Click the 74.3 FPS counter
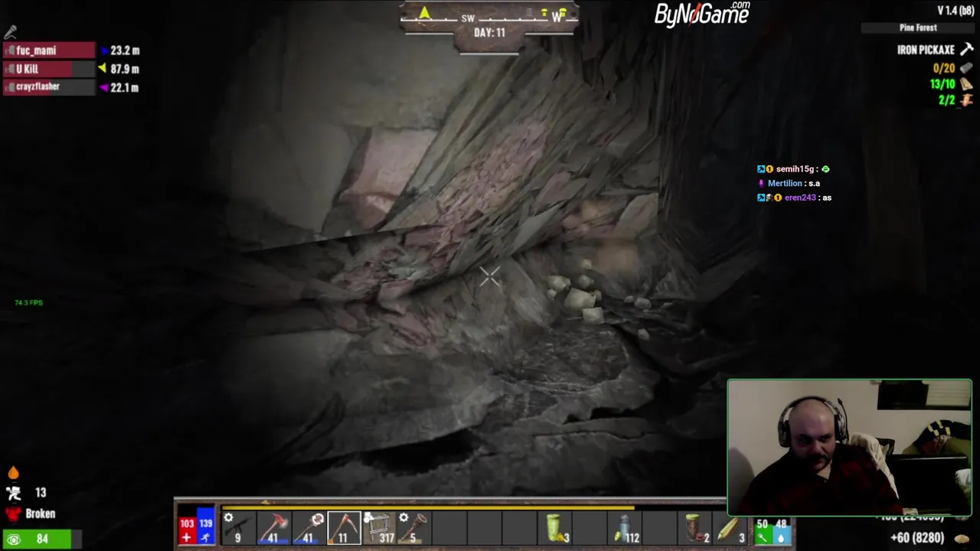This screenshot has height=551, width=980. (x=28, y=303)
